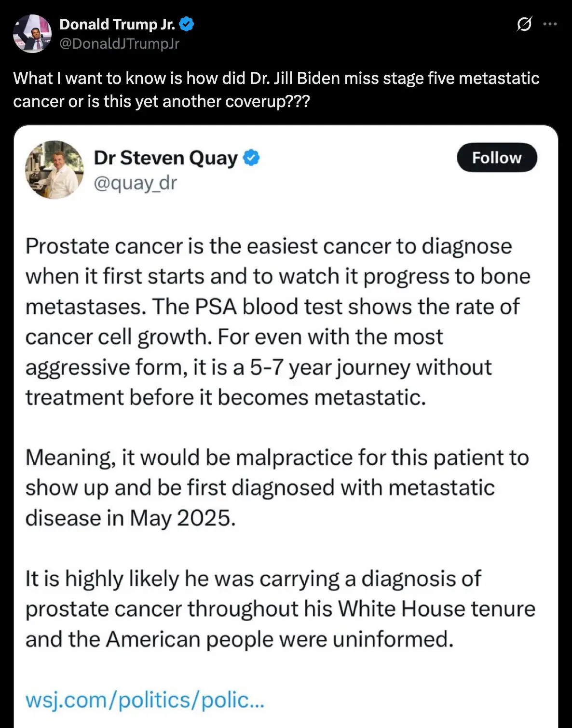
Task: Open the three-dot more options menu
Action: 550,24
